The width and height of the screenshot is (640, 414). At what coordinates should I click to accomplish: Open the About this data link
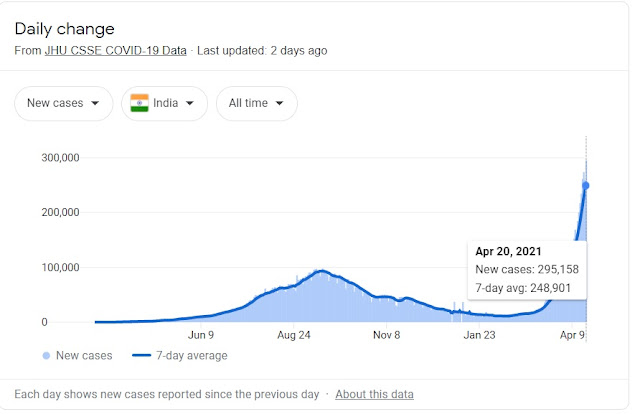(x=374, y=394)
